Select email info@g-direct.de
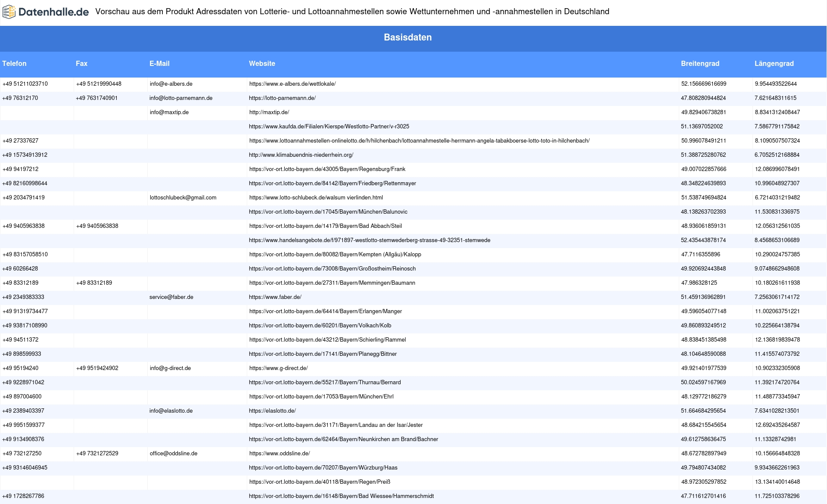The height and width of the screenshot is (504, 827). tap(170, 368)
